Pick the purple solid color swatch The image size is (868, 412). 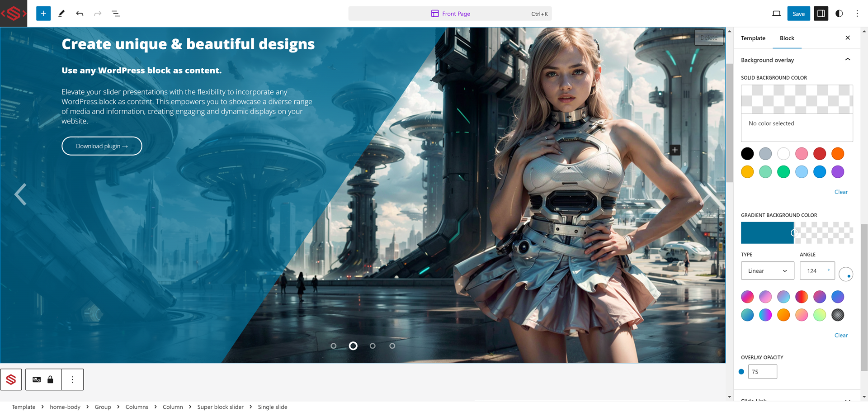[838, 172]
